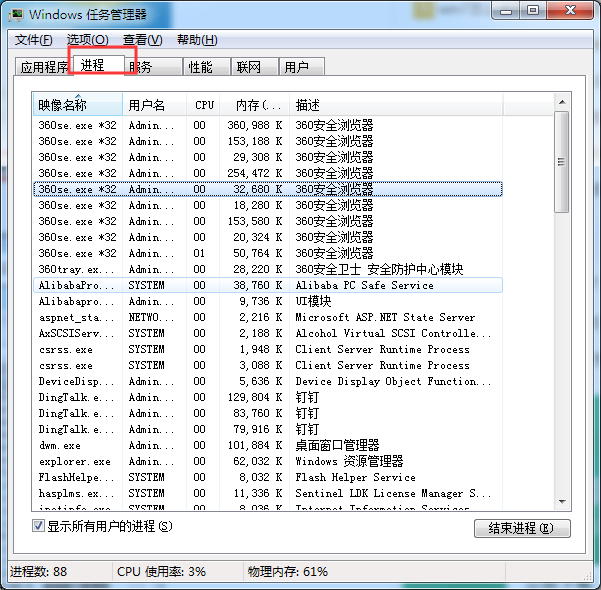Select the DeviceDisp... process row
The height and width of the screenshot is (590, 601).
[268, 381]
